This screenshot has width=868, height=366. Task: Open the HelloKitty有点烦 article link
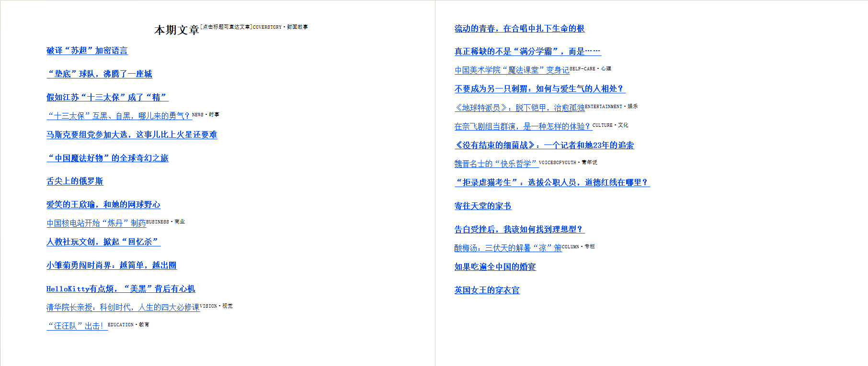click(121, 289)
